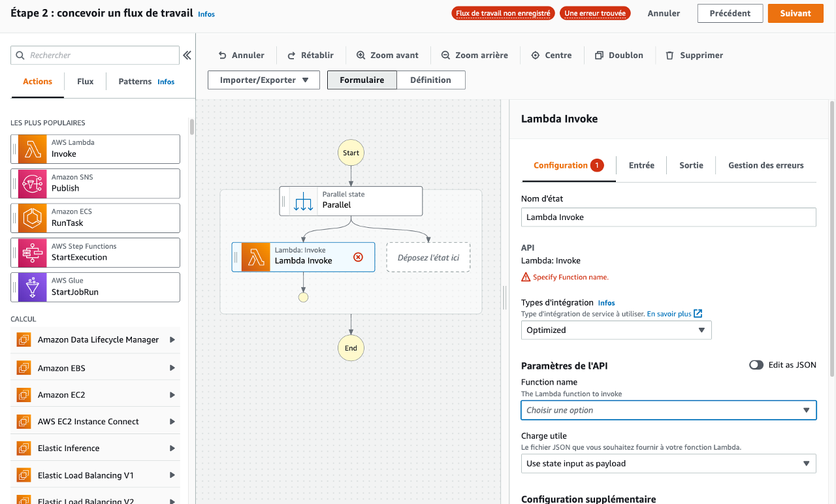Switch view to Définition
The height and width of the screenshot is (504, 836).
[430, 80]
